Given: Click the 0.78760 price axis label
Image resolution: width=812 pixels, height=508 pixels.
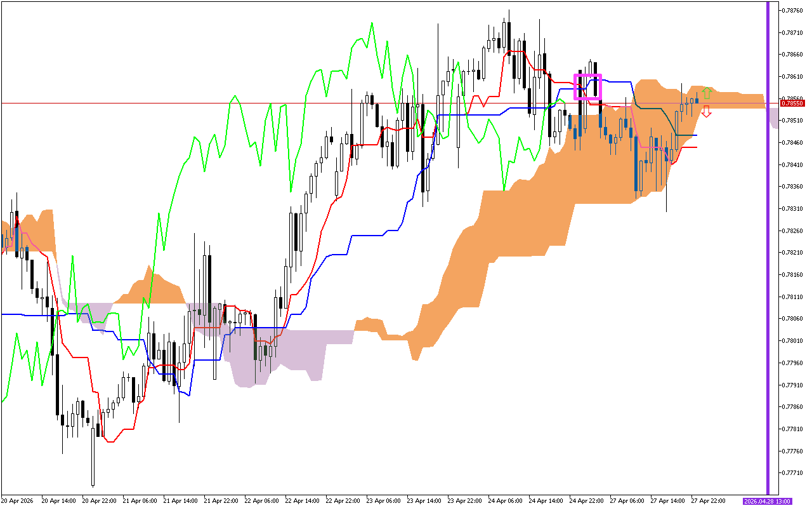Looking at the screenshot, I should point(792,10).
